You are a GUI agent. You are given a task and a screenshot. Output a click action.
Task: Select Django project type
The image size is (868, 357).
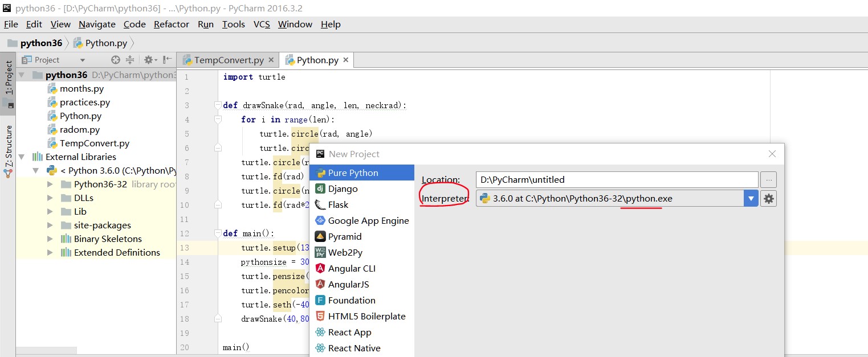click(x=362, y=188)
